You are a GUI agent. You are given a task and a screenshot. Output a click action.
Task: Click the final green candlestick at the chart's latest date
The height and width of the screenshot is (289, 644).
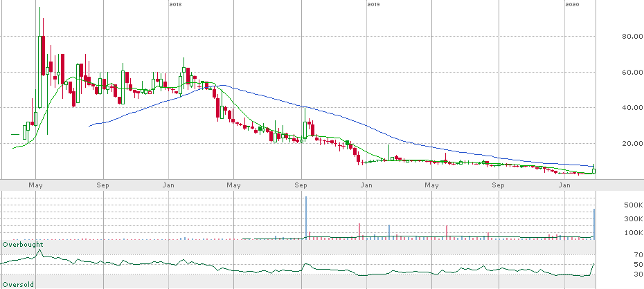click(594, 171)
